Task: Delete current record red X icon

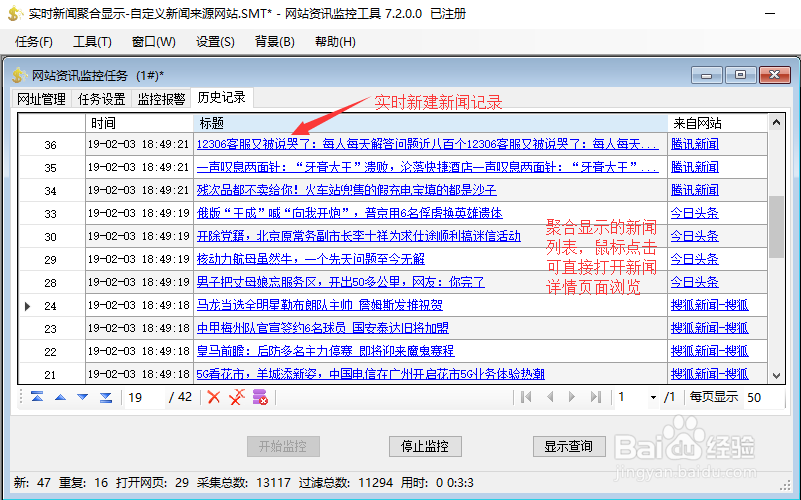Action: click(214, 397)
